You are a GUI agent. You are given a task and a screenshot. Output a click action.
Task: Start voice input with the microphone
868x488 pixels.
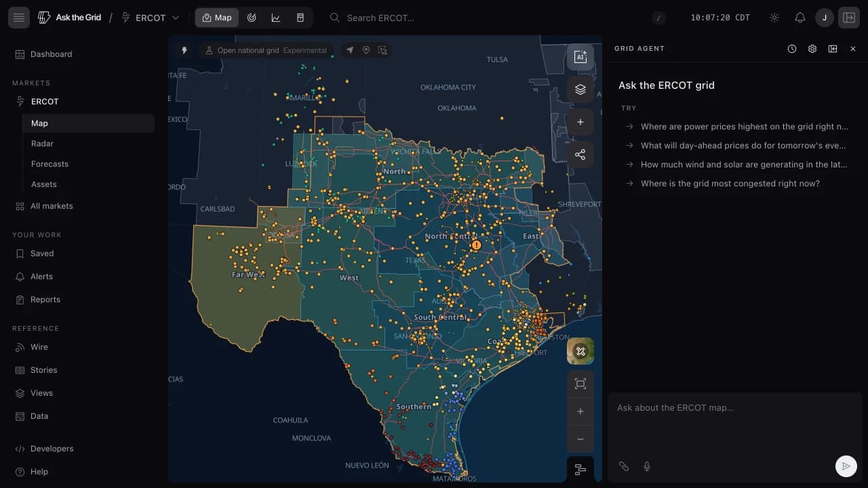point(647,466)
